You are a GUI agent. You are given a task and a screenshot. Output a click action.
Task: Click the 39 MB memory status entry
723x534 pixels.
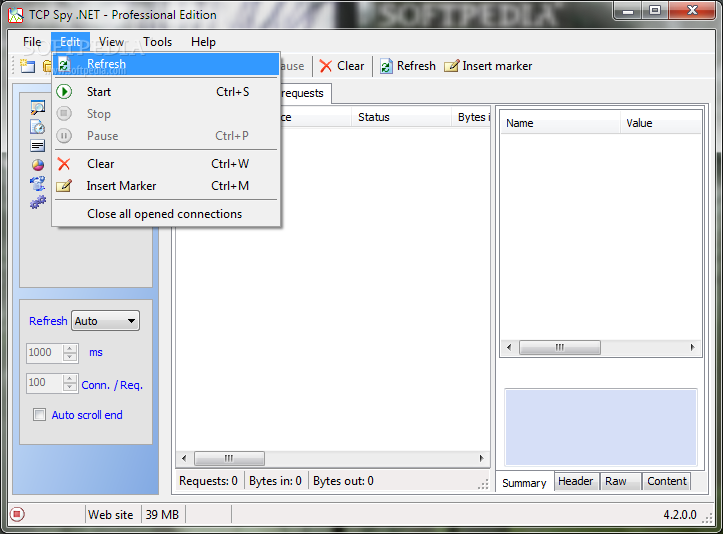click(x=162, y=515)
